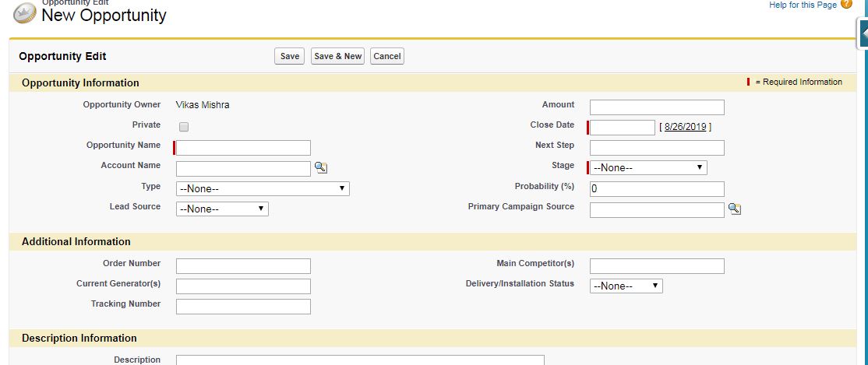Click the Save & New button
The image size is (868, 365).
(x=337, y=56)
